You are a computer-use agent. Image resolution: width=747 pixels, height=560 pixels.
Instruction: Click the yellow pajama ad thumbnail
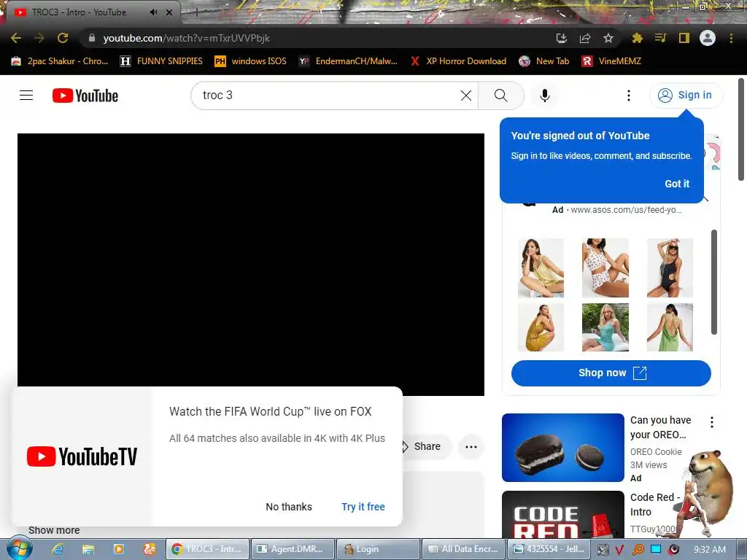coord(541,268)
